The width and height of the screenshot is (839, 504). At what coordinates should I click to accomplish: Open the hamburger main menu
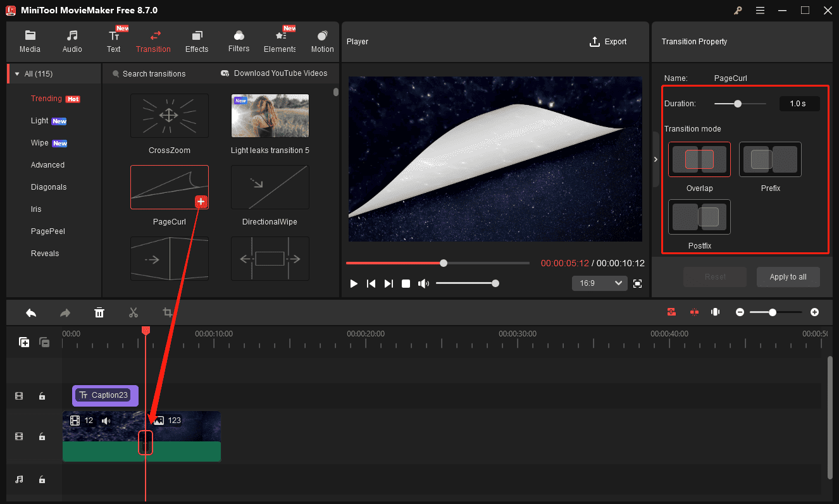point(760,10)
